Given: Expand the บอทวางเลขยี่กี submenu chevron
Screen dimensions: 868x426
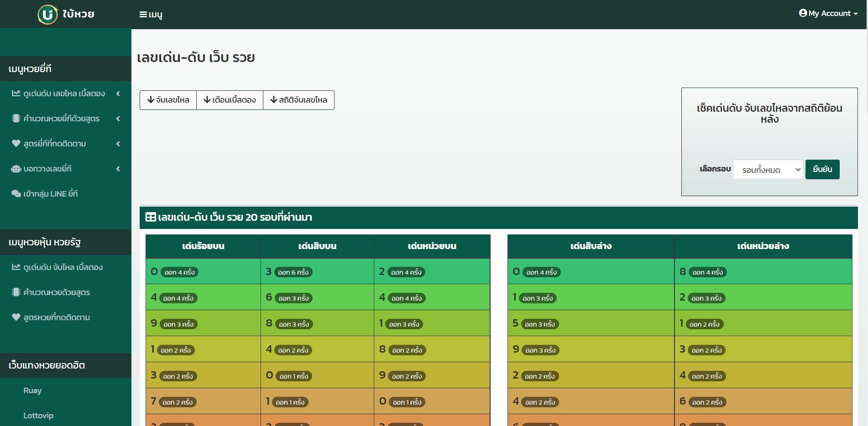Looking at the screenshot, I should point(118,169).
